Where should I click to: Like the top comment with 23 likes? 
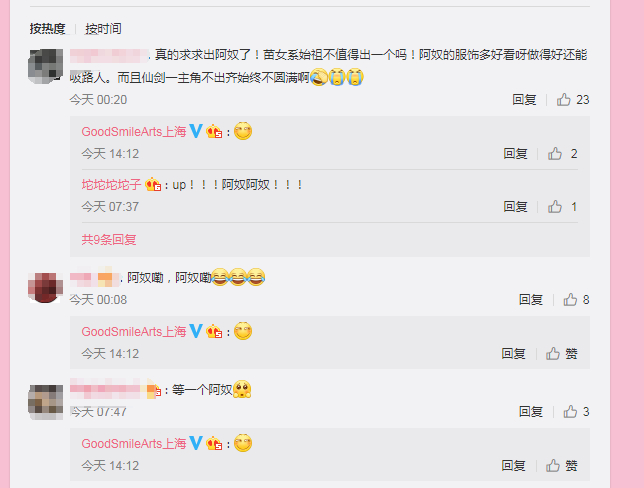pyautogui.click(x=573, y=100)
